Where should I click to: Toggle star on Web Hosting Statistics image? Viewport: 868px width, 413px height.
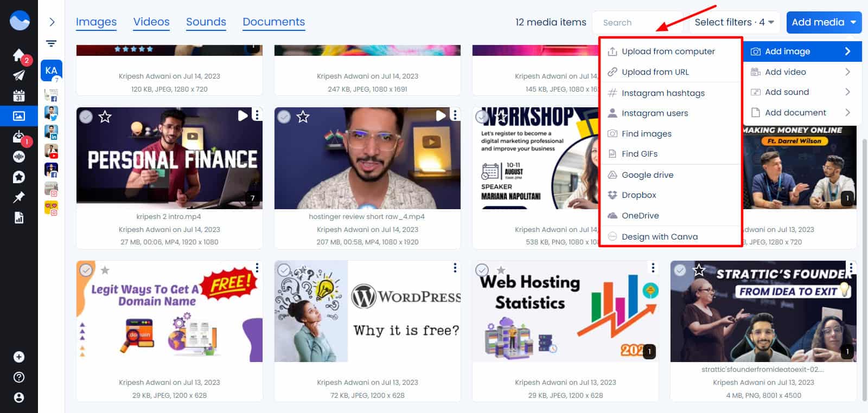[x=501, y=270]
